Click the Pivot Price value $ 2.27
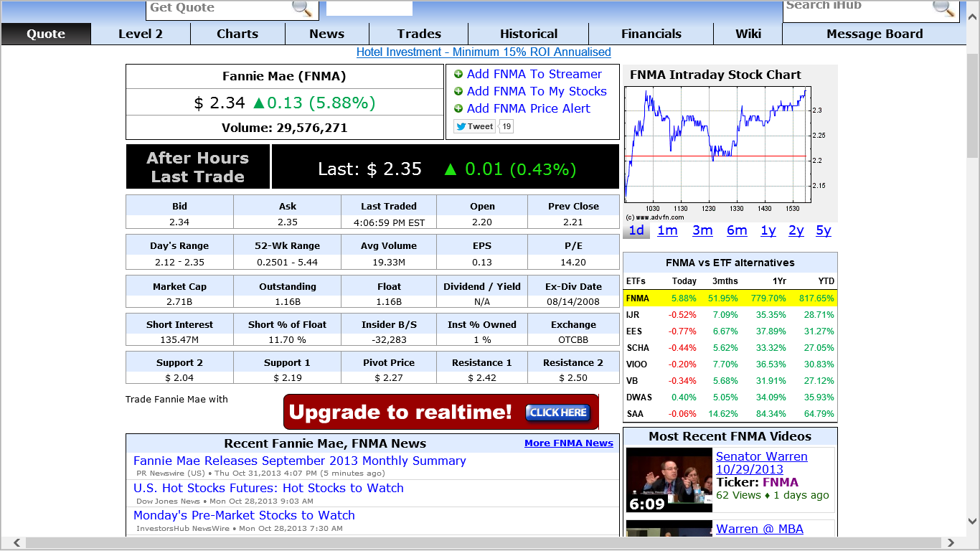This screenshot has height=551, width=980. point(389,377)
